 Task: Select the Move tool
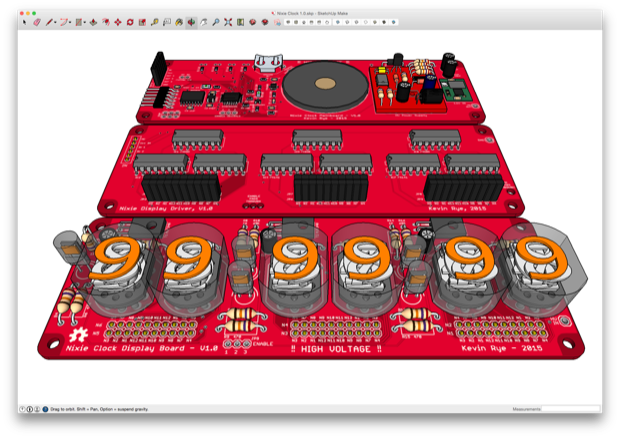pos(118,23)
